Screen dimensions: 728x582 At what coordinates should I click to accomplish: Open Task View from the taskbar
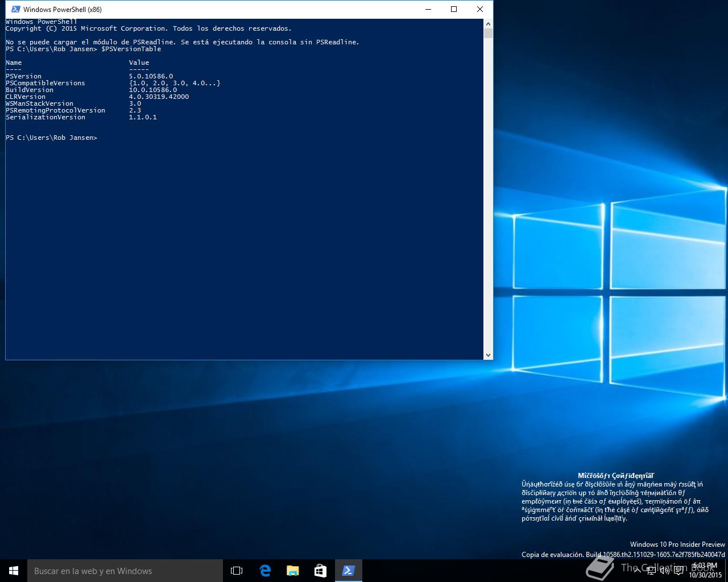click(237, 571)
